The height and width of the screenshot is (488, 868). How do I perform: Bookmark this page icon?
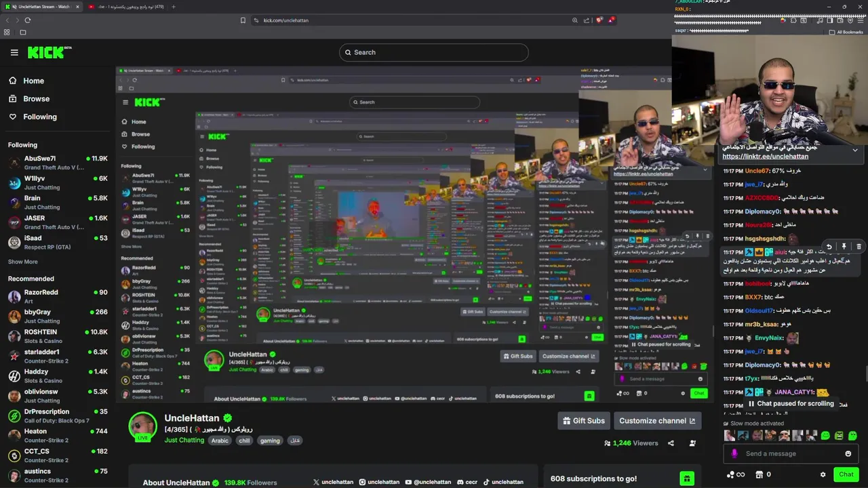[x=243, y=20]
